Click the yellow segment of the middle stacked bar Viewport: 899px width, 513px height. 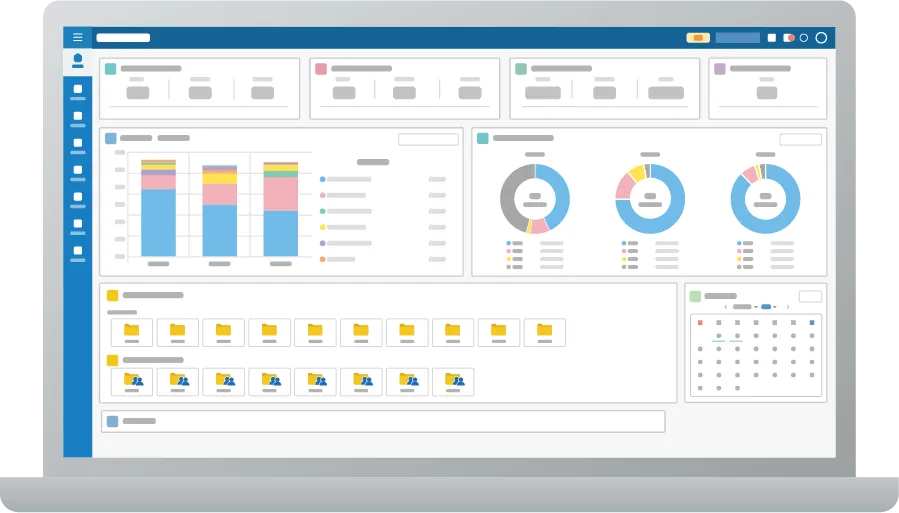[x=220, y=178]
